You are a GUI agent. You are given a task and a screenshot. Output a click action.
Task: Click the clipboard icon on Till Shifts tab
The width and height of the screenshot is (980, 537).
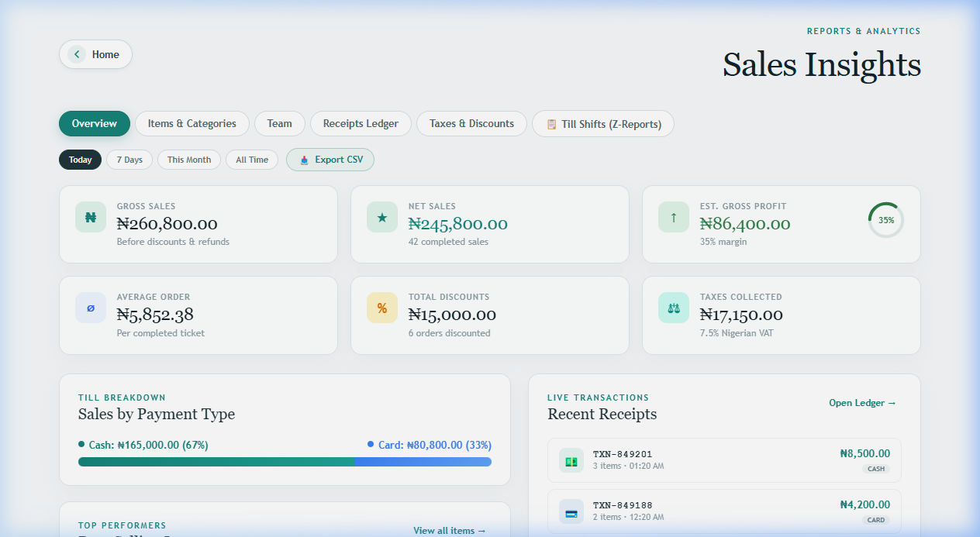point(552,124)
